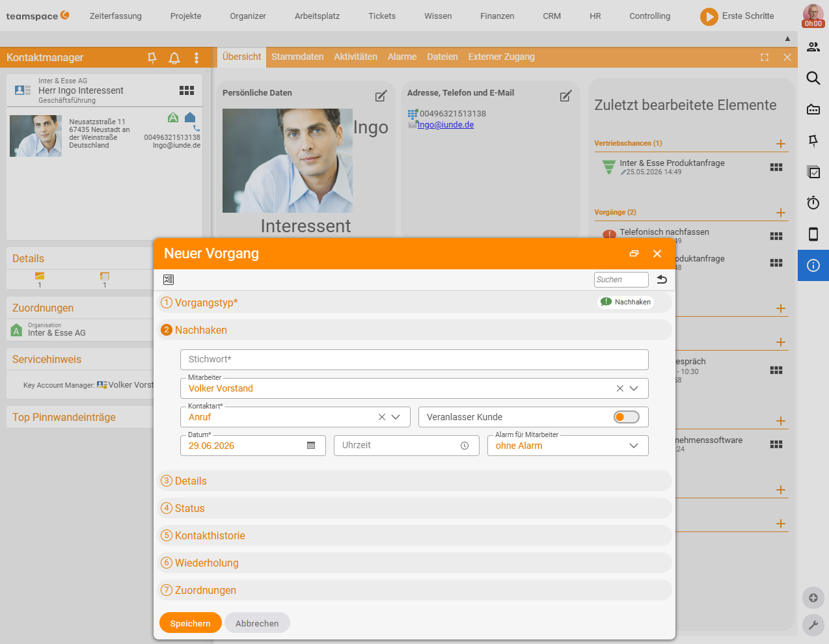Edit Persönliche Daten with the pencil icon
The image size is (829, 644).
(x=381, y=96)
